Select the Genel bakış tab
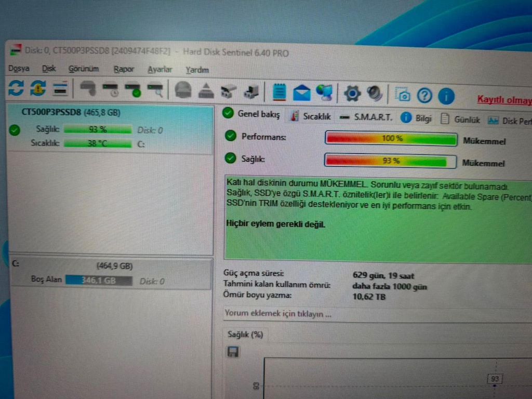 (x=251, y=114)
